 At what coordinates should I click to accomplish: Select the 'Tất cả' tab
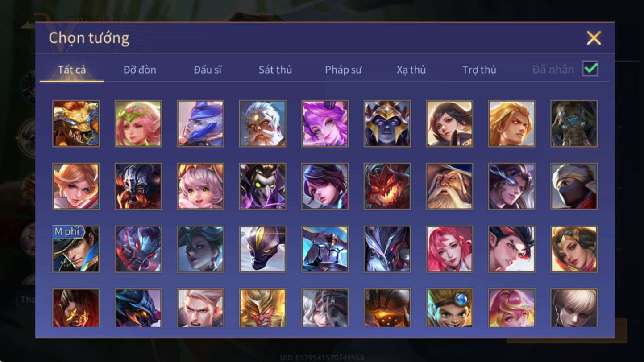tap(72, 70)
